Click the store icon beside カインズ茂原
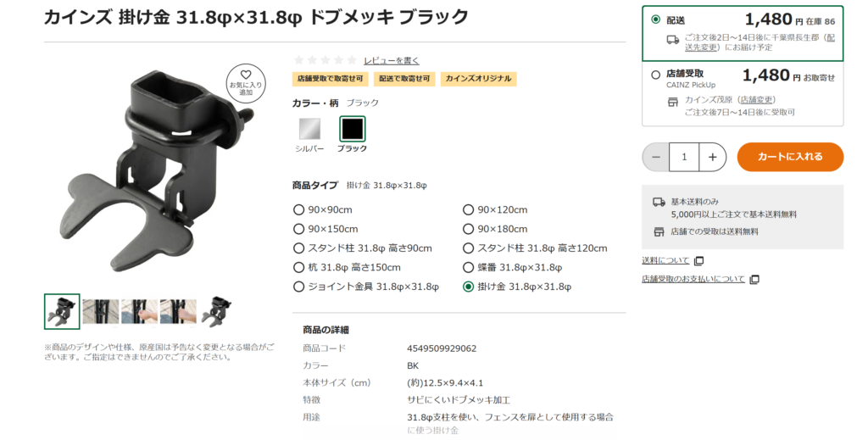 pyautogui.click(x=672, y=101)
